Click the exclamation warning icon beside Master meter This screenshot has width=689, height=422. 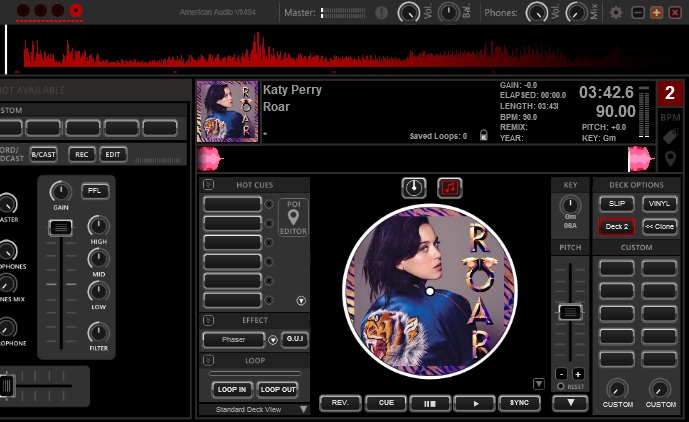point(381,13)
